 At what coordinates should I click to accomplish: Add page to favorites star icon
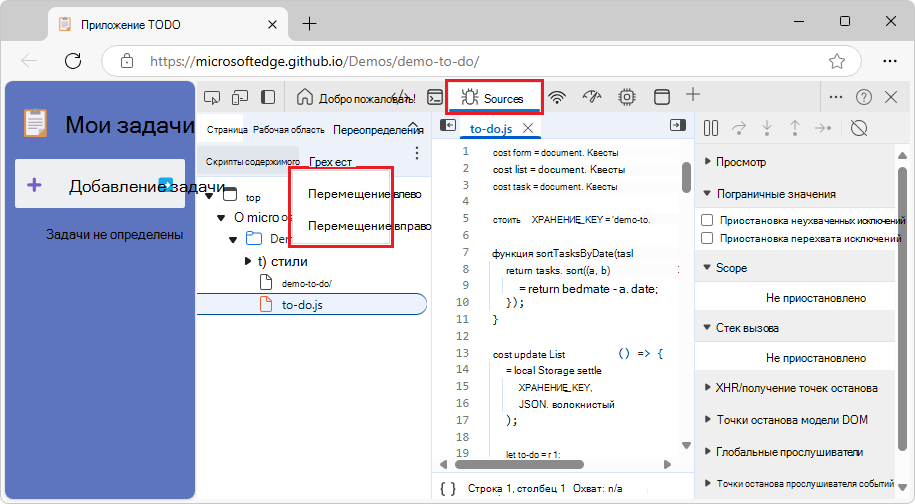coord(837,61)
